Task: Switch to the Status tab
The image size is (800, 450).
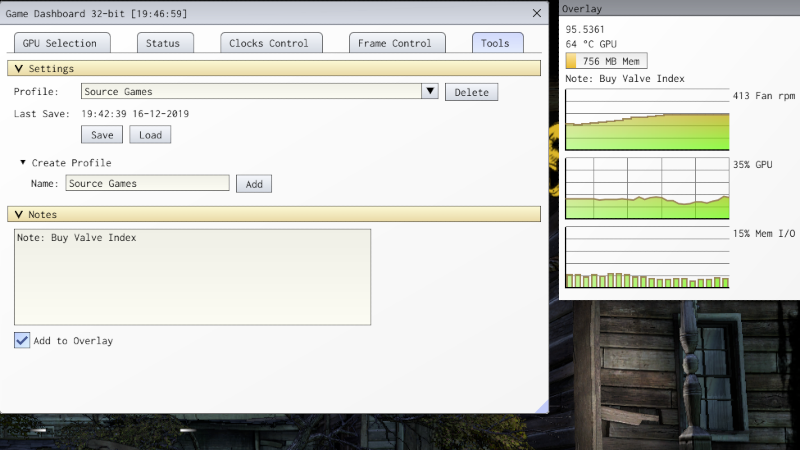Action: pos(163,43)
